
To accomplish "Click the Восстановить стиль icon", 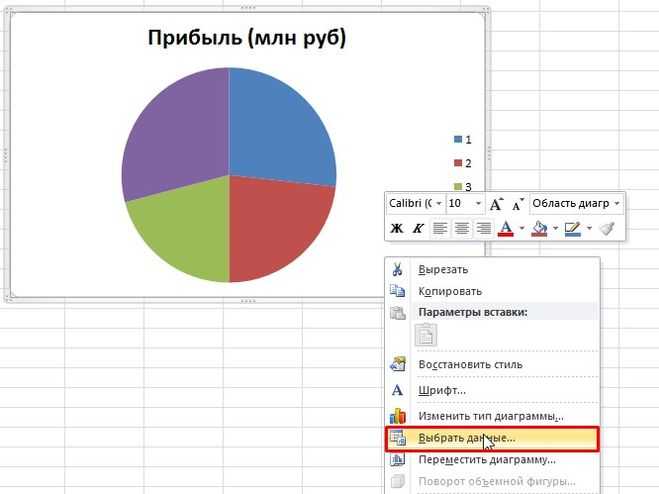I will [398, 364].
